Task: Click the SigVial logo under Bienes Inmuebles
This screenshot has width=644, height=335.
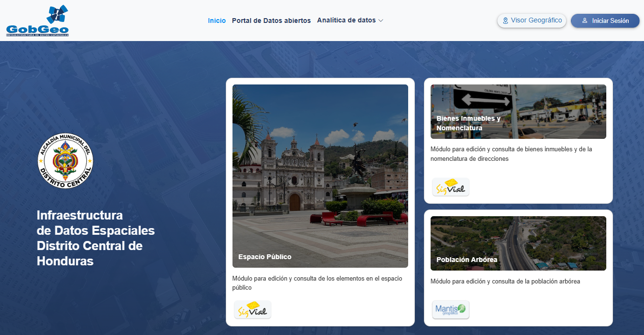Action: 451,187
